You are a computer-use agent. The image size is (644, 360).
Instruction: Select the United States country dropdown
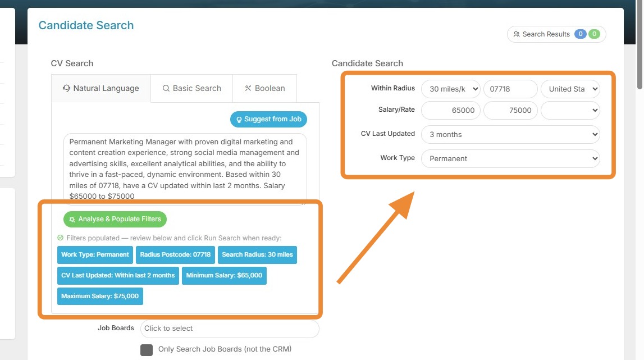pos(570,89)
